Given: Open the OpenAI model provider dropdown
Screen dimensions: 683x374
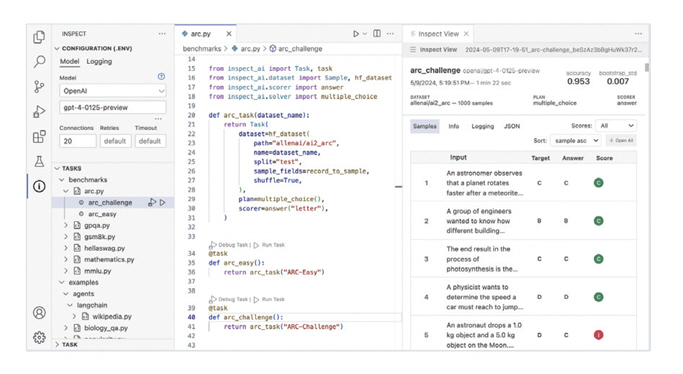Looking at the screenshot, I should point(112,91).
